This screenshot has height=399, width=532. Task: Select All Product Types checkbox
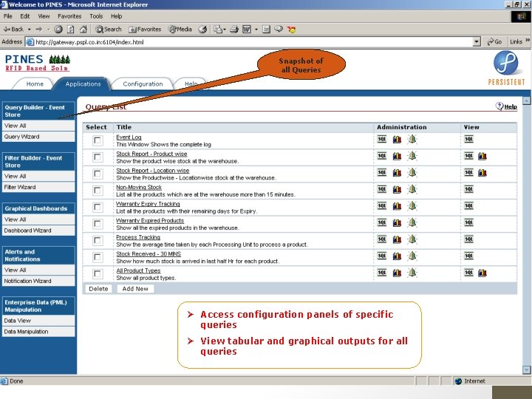coord(98,274)
